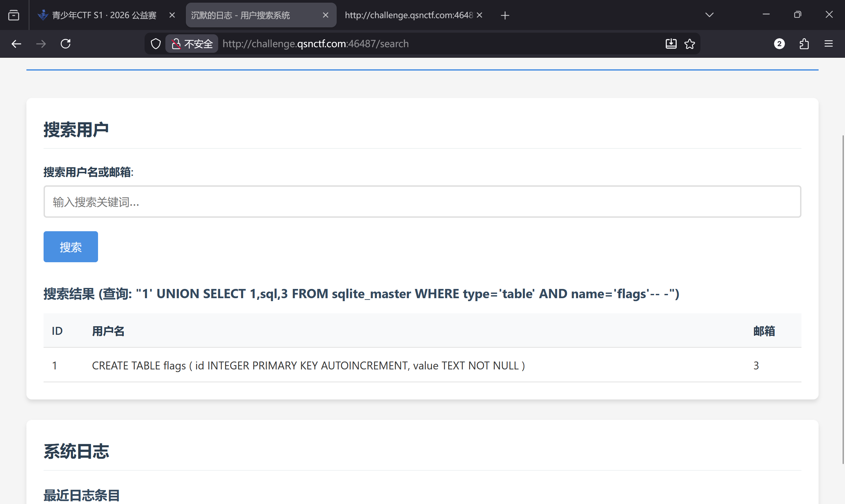Bookmark this page with the star icon

[x=690, y=44]
